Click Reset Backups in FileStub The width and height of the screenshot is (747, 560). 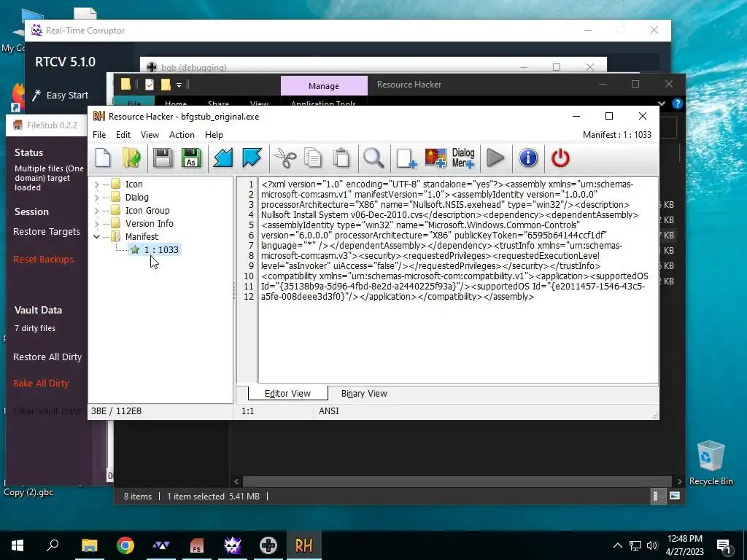pyautogui.click(x=43, y=260)
